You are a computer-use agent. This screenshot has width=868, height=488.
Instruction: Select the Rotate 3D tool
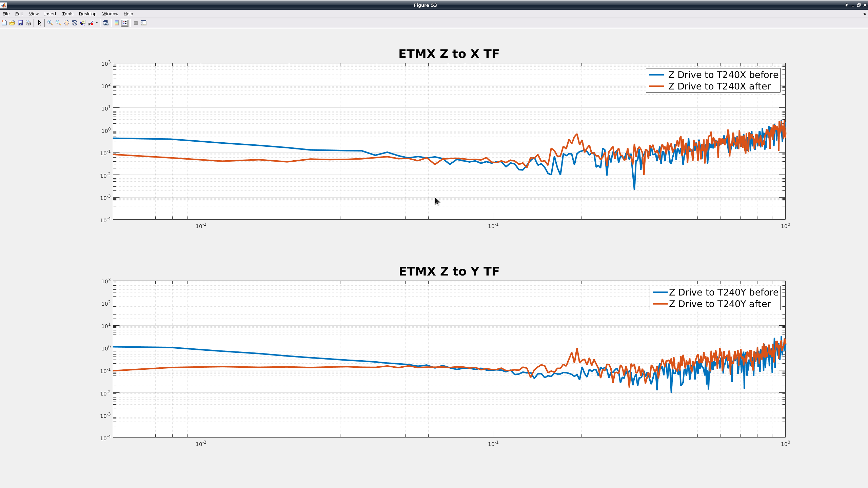pyautogui.click(x=75, y=23)
